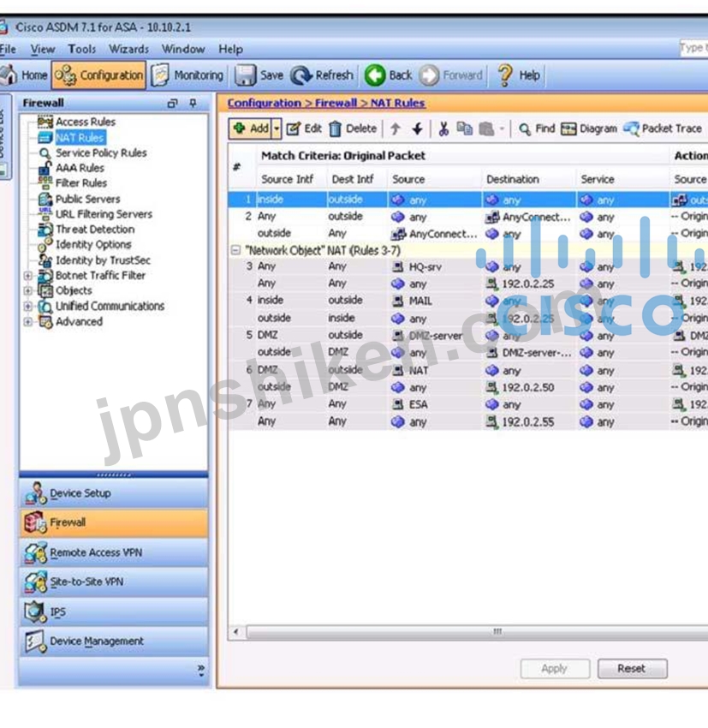Open the Paste options dropdown arrow

click(502, 128)
